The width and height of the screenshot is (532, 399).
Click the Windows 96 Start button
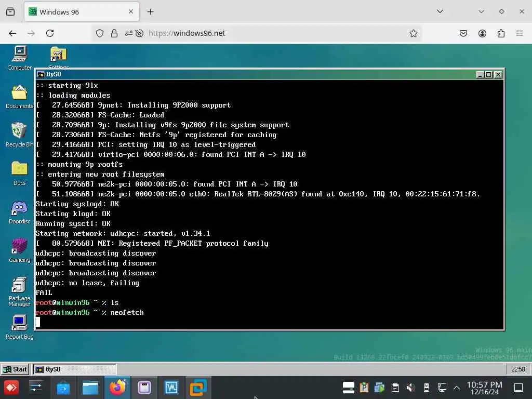(15, 369)
